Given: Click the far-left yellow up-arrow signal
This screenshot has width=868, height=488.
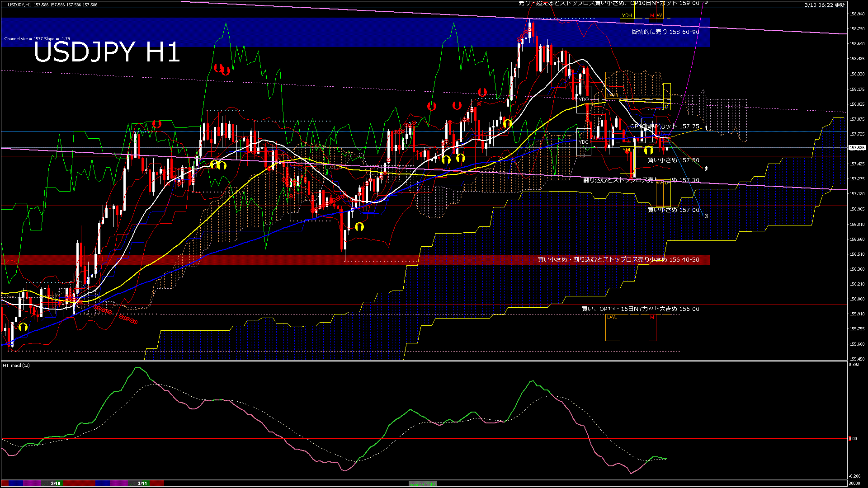Looking at the screenshot, I should pos(23,327).
